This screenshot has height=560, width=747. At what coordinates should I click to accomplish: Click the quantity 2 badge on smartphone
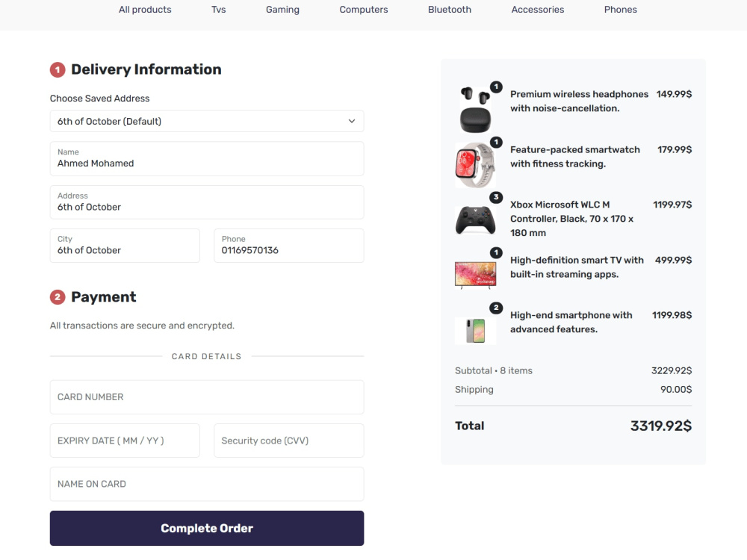pos(496,308)
